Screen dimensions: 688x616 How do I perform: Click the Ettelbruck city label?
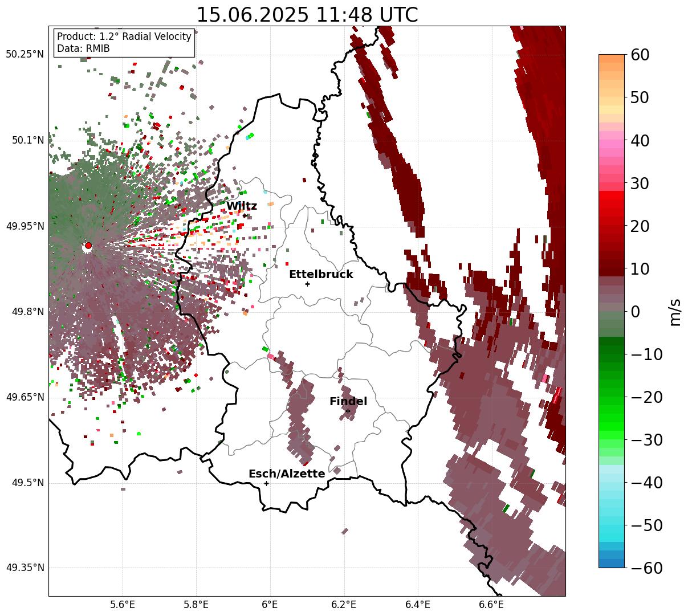[321, 275]
